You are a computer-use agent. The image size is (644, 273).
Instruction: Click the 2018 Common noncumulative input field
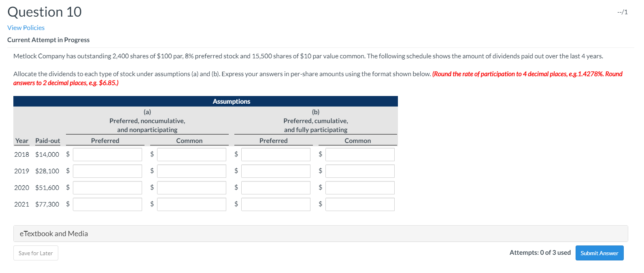[191, 154]
